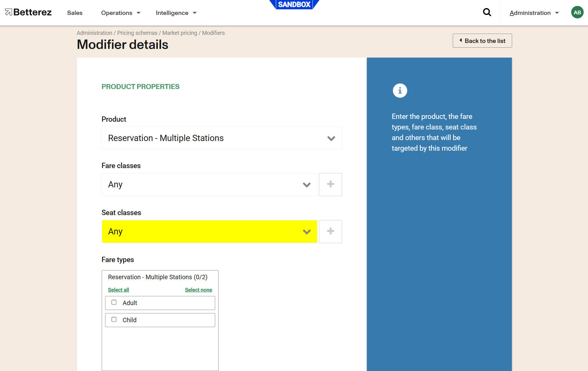Image resolution: width=588 pixels, height=371 pixels.
Task: Open the Seat classes dropdown
Action: pos(209,232)
